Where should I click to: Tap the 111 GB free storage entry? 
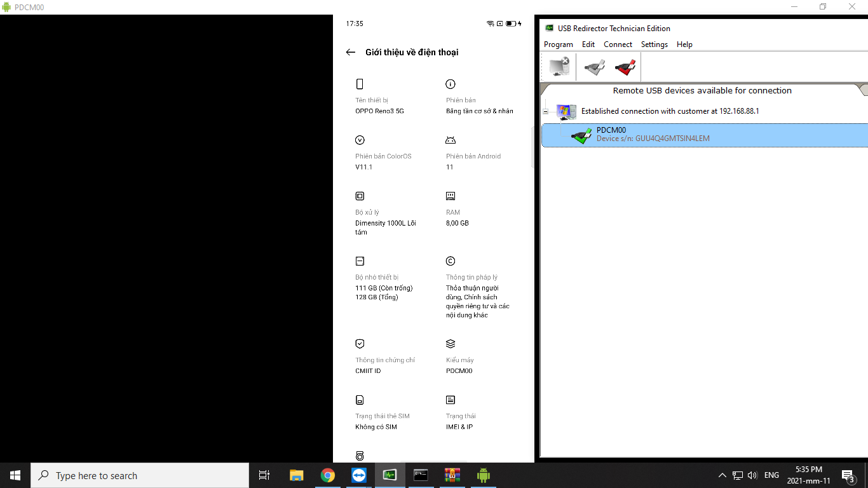tap(384, 288)
